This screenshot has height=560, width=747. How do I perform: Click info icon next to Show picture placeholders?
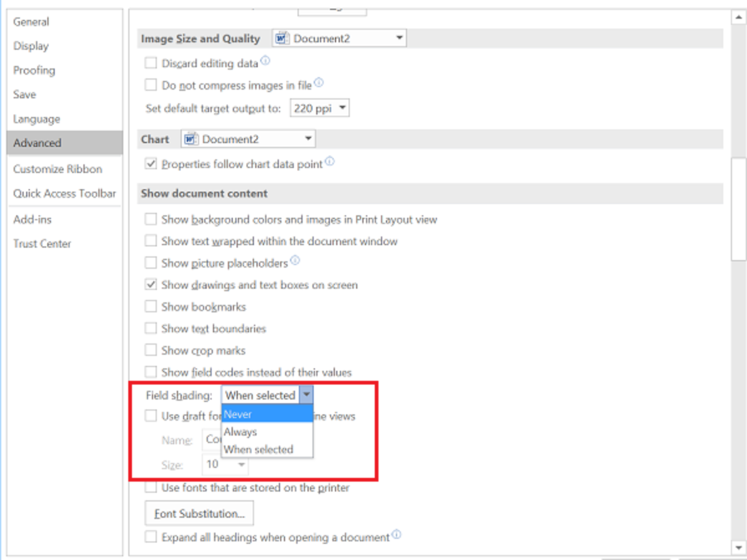tap(295, 261)
